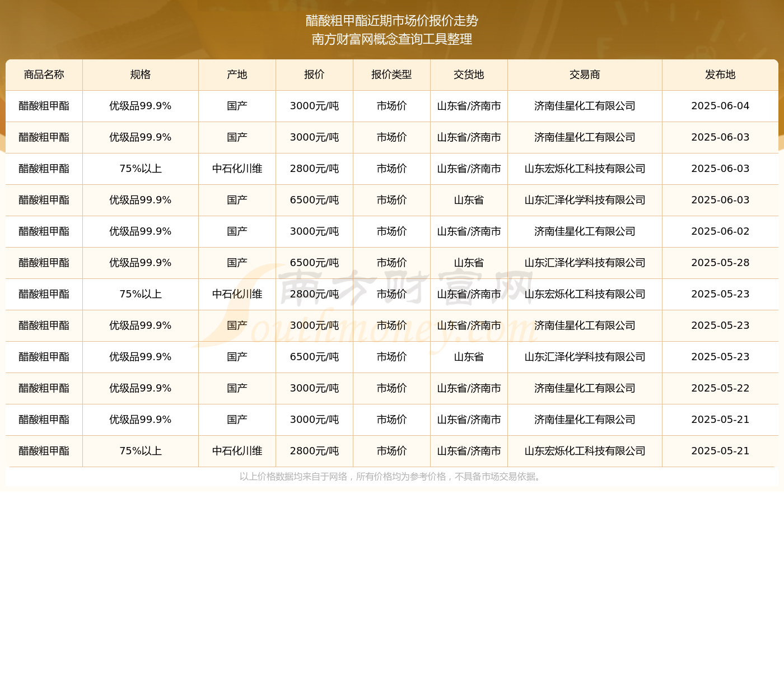
Task: Click the 报价类型 column header
Action: coord(392,75)
